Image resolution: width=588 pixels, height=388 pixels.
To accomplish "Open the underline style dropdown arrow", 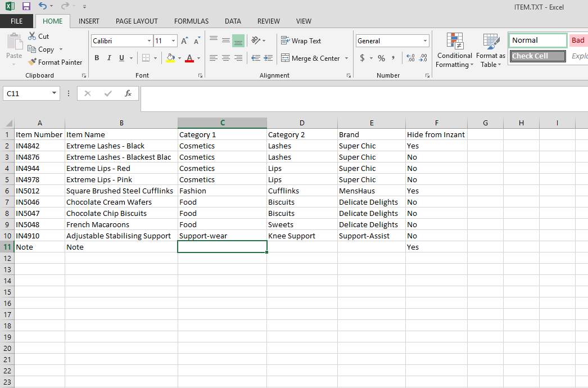I will [131, 58].
